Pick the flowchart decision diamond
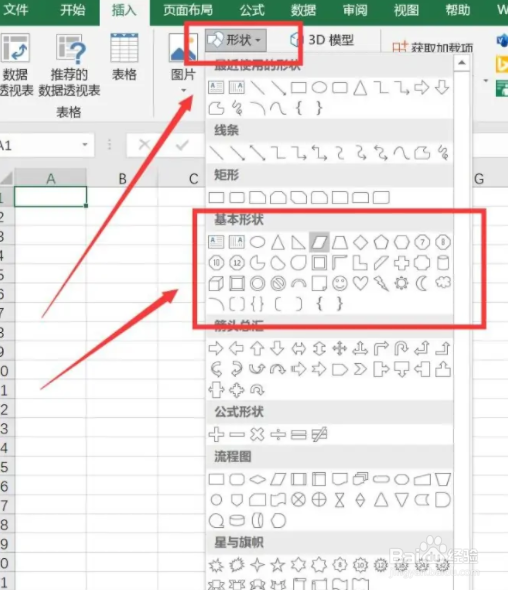This screenshot has height=590, width=508. click(x=257, y=479)
